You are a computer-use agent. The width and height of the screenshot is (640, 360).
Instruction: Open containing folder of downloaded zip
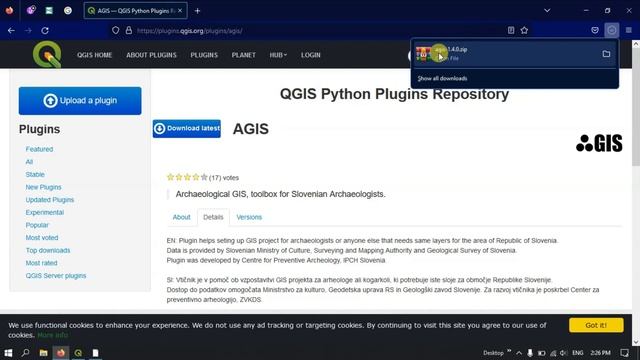click(x=606, y=54)
